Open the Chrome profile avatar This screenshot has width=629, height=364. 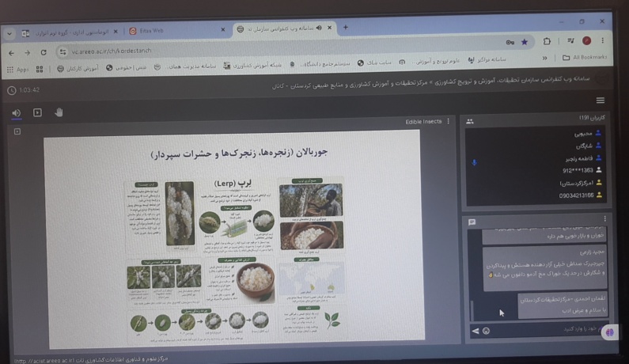pyautogui.click(x=586, y=40)
